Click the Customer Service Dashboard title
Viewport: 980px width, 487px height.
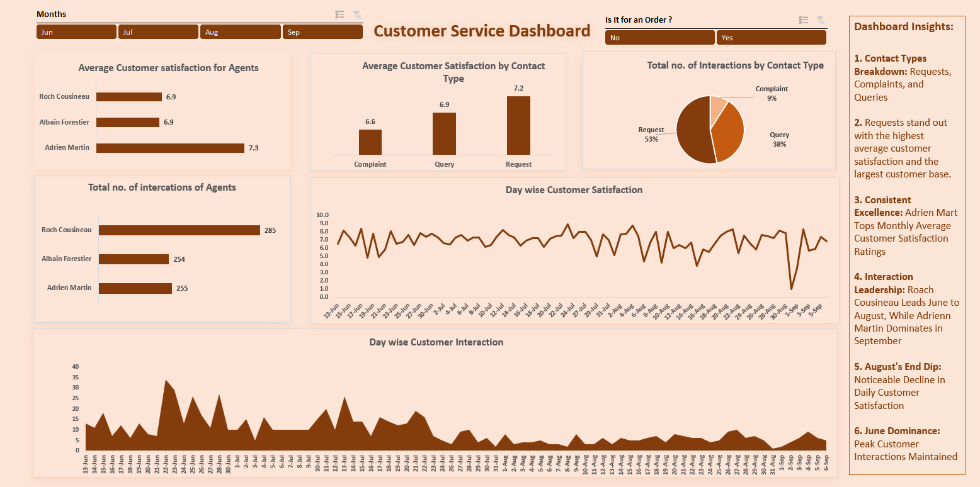pyautogui.click(x=482, y=31)
